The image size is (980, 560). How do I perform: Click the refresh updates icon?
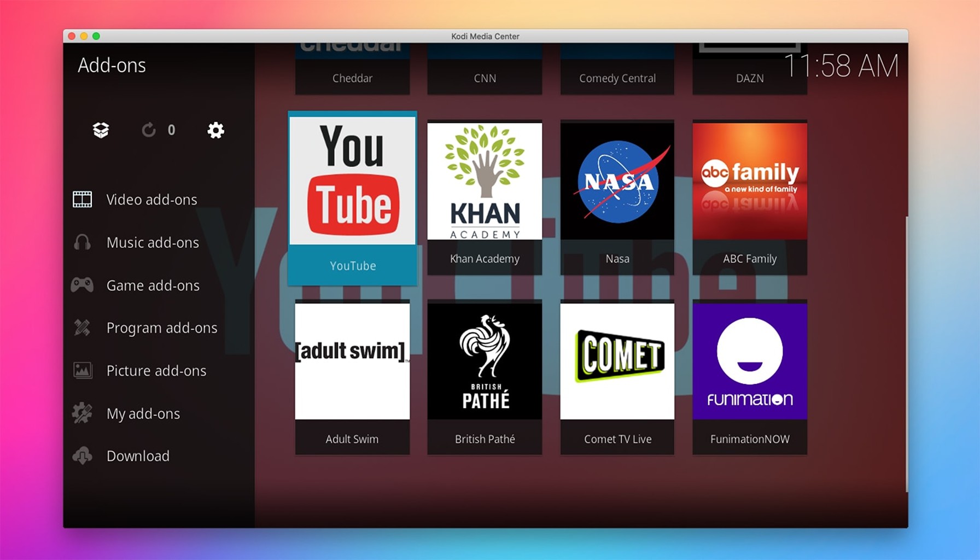coord(149,130)
